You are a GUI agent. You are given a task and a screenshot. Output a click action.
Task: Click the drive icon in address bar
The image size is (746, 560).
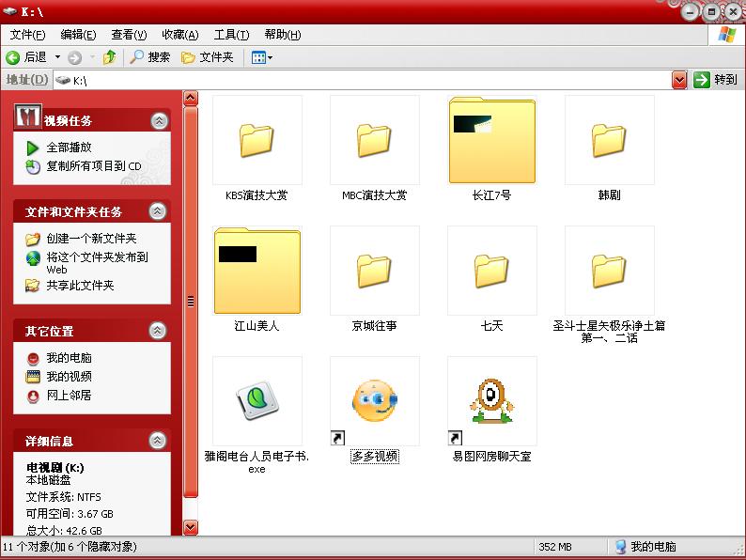63,81
